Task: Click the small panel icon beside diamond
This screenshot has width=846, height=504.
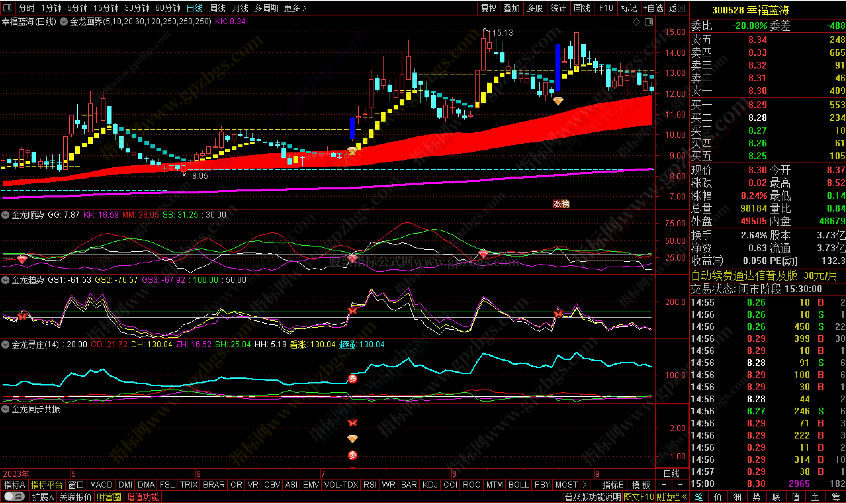Action: (649, 22)
